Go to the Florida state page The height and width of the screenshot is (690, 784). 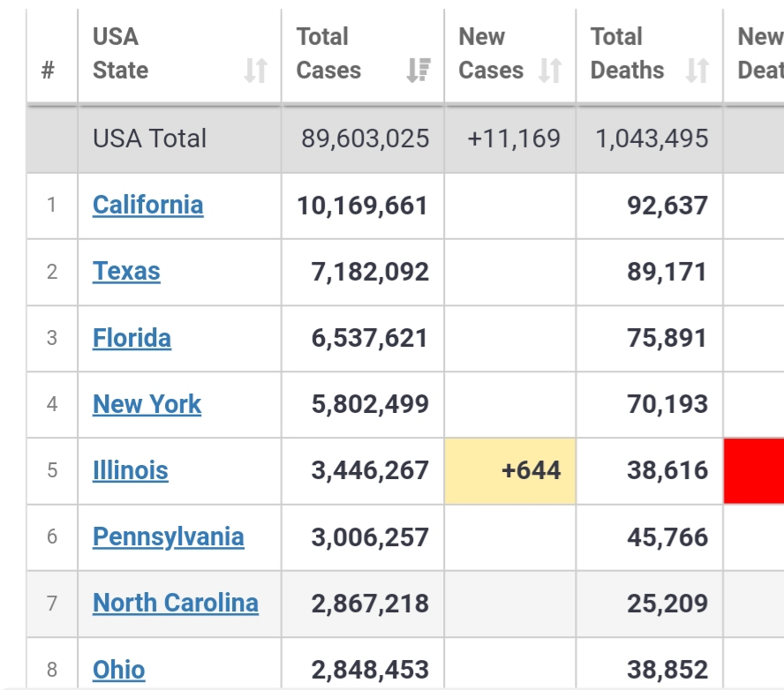pyautogui.click(x=132, y=338)
